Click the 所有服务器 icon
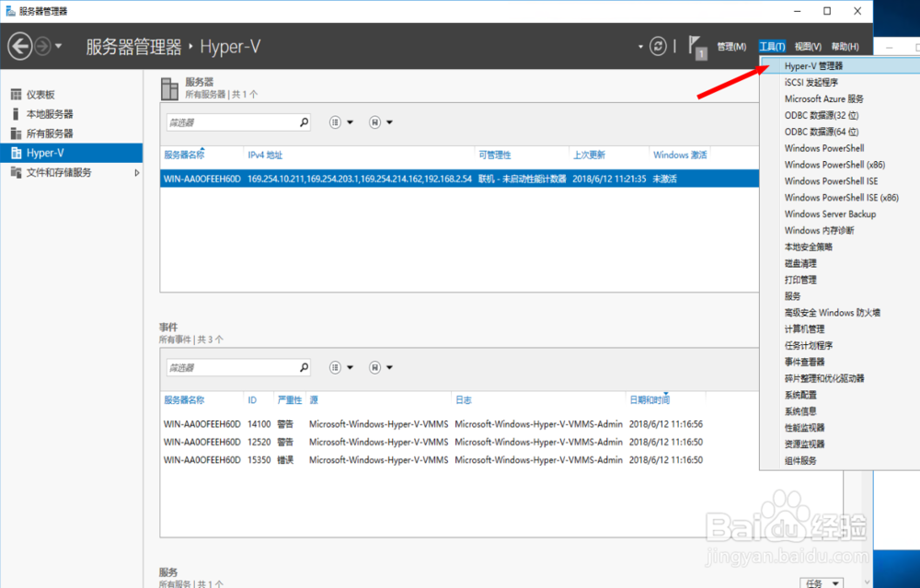This screenshot has height=588, width=920. [x=16, y=133]
